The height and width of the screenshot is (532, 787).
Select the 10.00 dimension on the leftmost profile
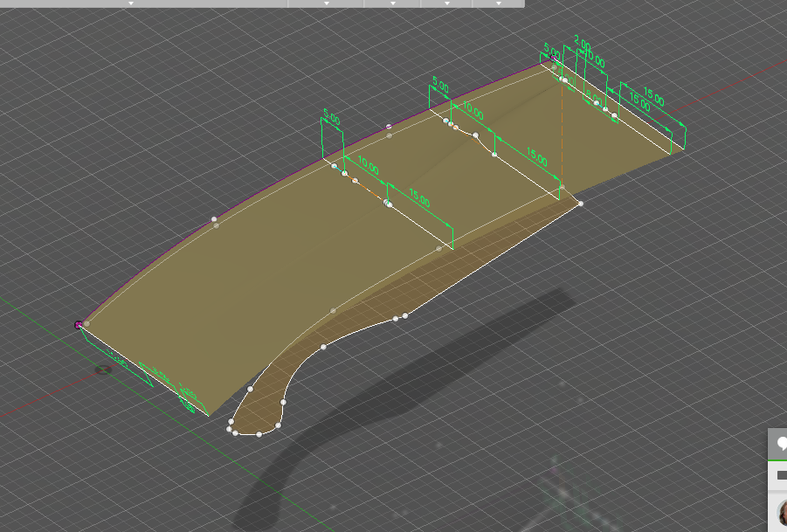(368, 166)
